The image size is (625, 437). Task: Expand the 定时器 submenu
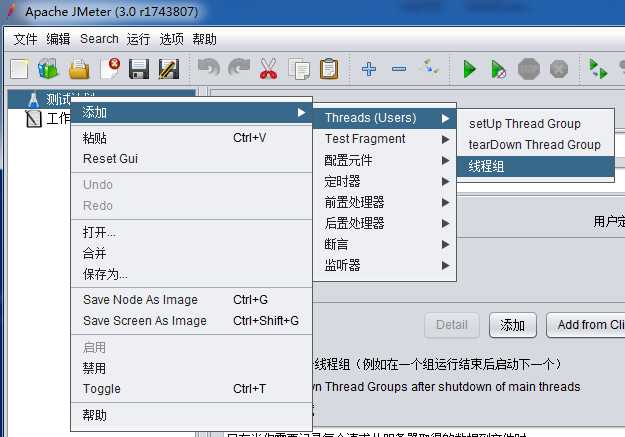385,181
